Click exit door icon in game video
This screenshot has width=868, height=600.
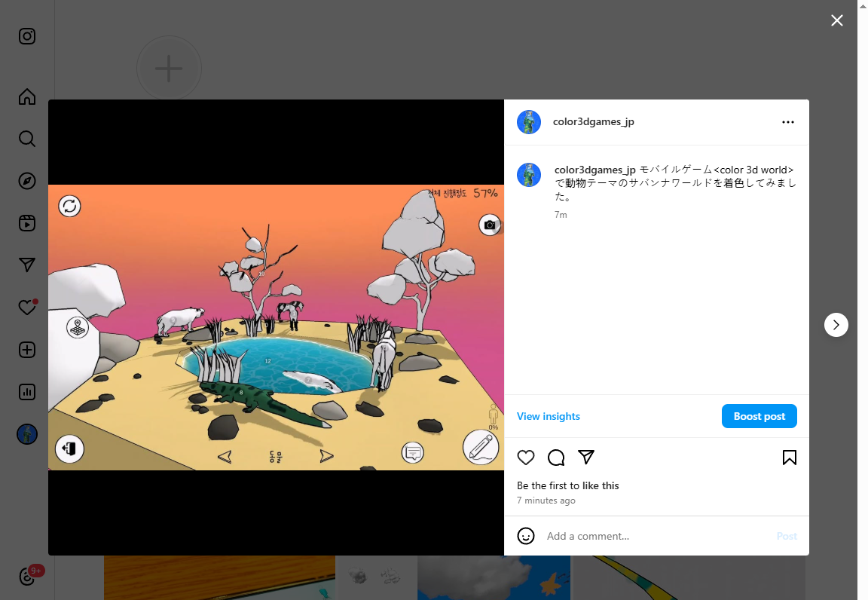[x=70, y=448]
